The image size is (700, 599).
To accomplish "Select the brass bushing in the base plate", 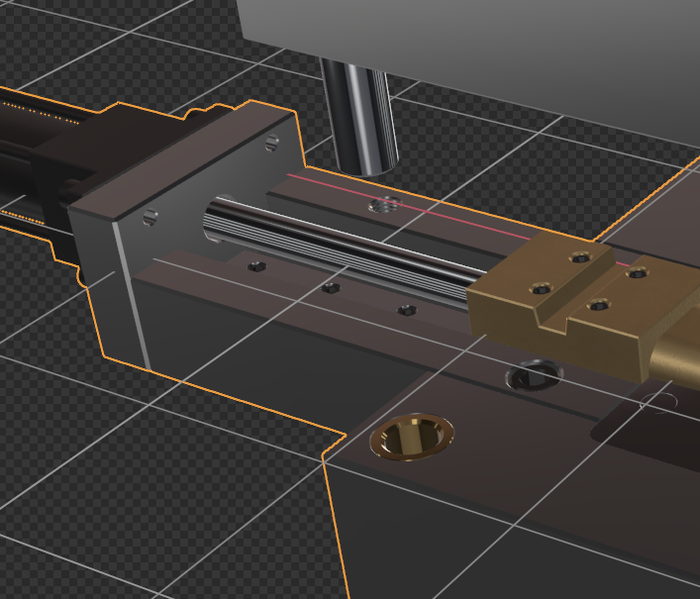I will click(x=412, y=438).
